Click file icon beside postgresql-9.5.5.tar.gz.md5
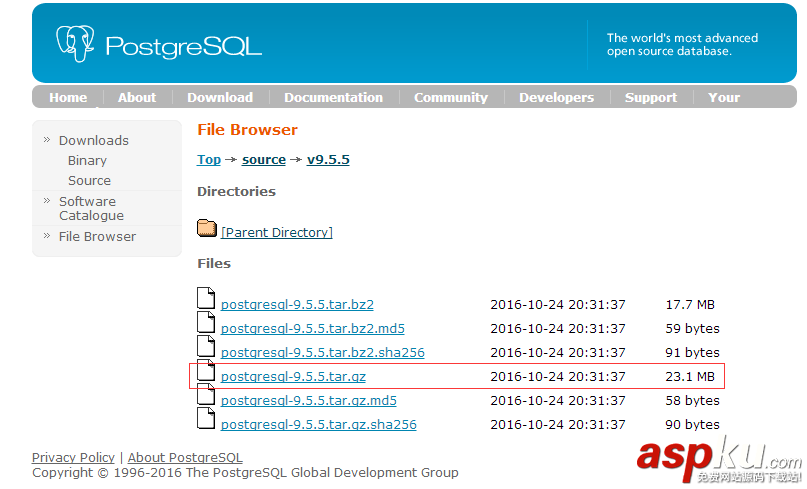The width and height of the screenshot is (807, 489). 206,394
